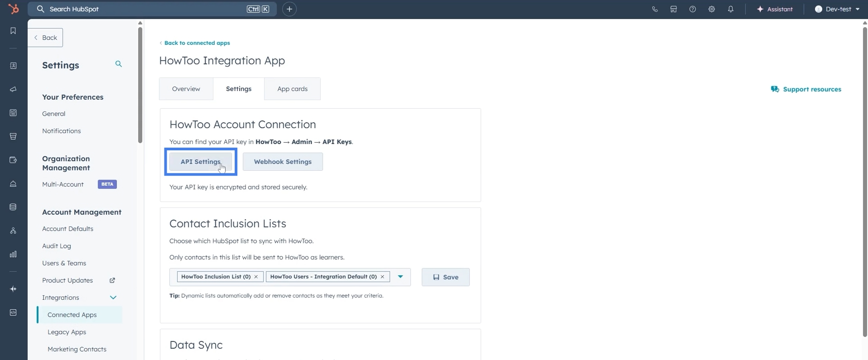Click the settings sidebar scrollbar
Screen dimensions: 868x360
pyautogui.click(x=140, y=85)
